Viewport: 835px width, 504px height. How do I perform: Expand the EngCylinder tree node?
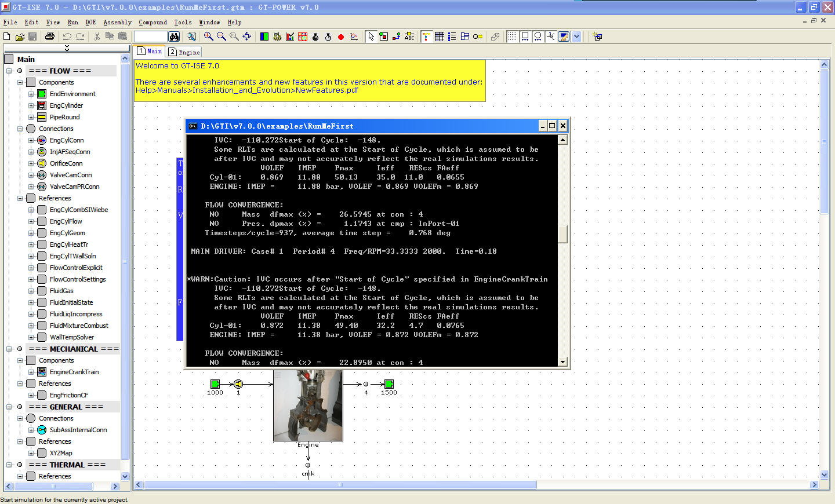[31, 105]
